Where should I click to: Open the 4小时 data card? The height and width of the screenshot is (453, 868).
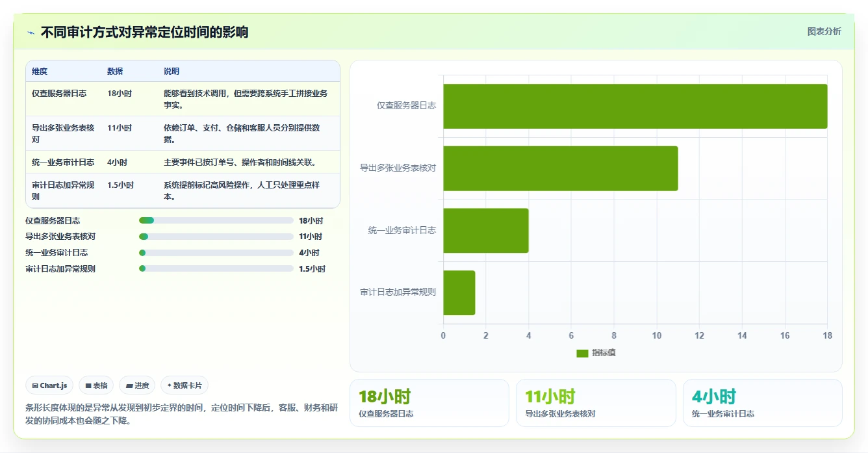(763, 403)
